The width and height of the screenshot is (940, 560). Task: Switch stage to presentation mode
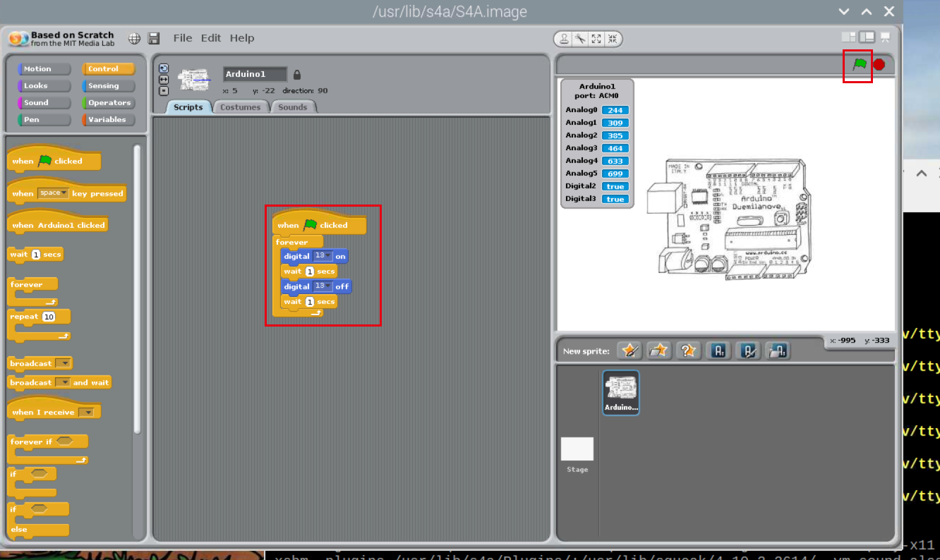click(x=885, y=37)
